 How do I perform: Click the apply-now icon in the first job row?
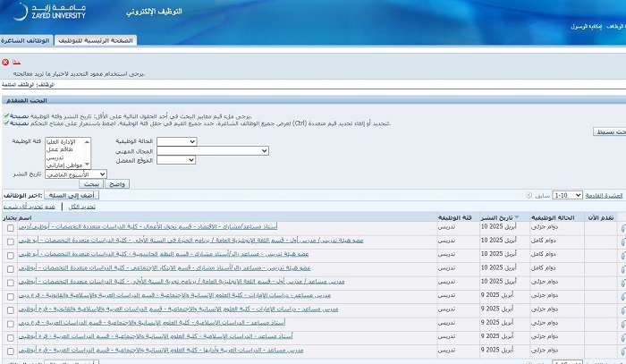622,228
